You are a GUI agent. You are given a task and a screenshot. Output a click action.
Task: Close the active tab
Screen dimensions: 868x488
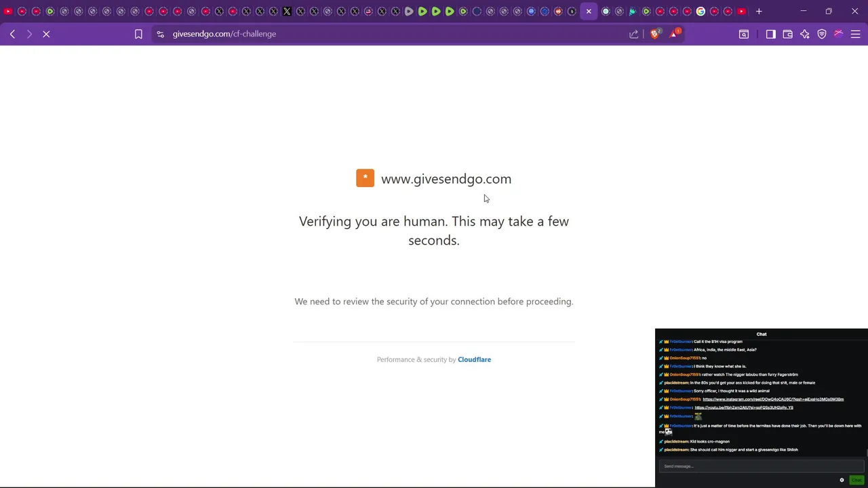point(589,12)
